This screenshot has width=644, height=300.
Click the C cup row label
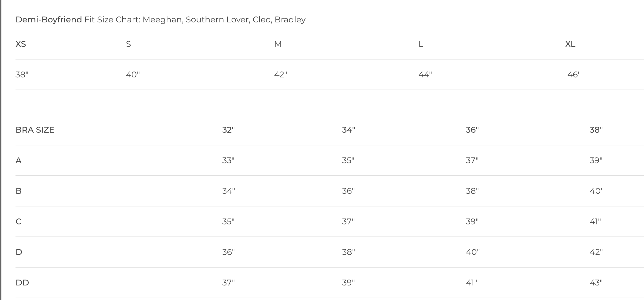coord(19,222)
